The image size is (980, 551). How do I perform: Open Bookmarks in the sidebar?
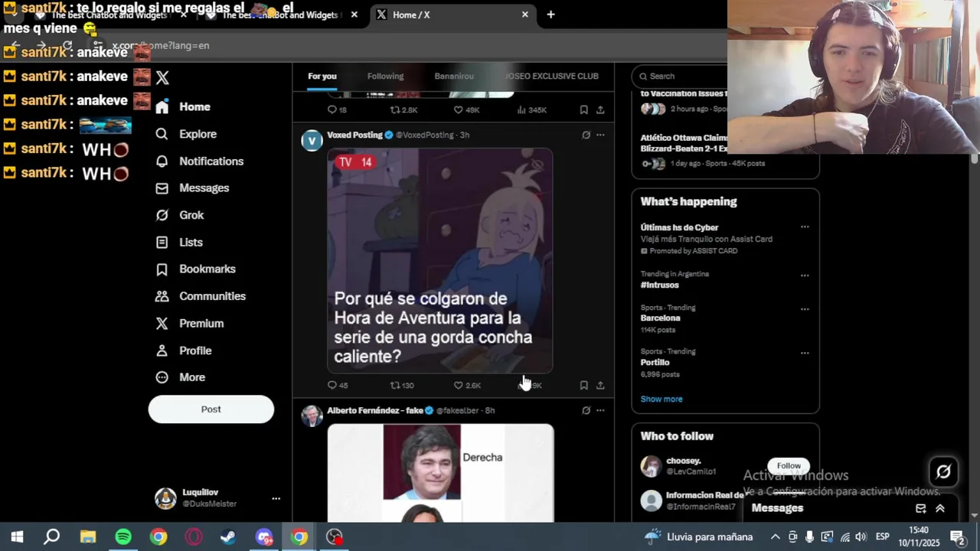click(195, 269)
